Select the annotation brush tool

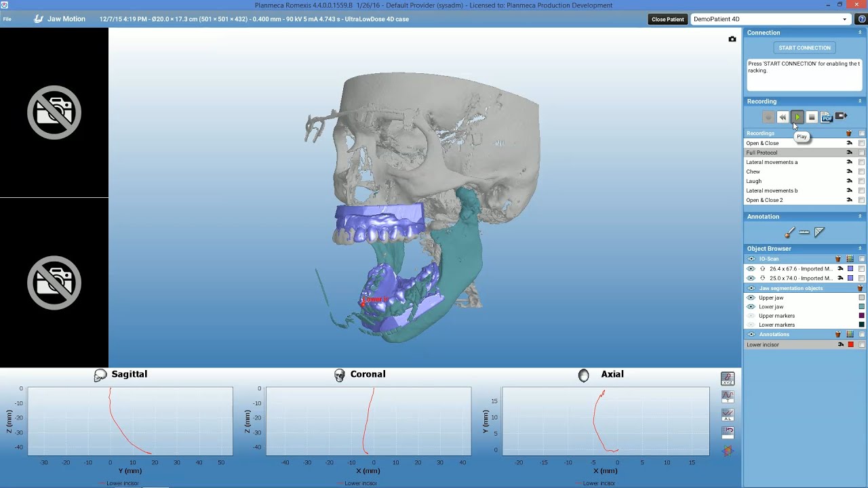[x=790, y=232]
